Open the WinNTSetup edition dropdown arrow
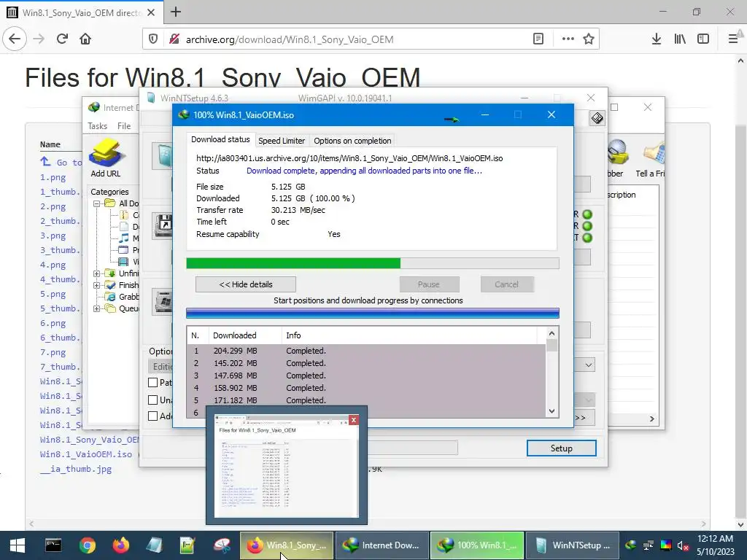 pyautogui.click(x=589, y=365)
